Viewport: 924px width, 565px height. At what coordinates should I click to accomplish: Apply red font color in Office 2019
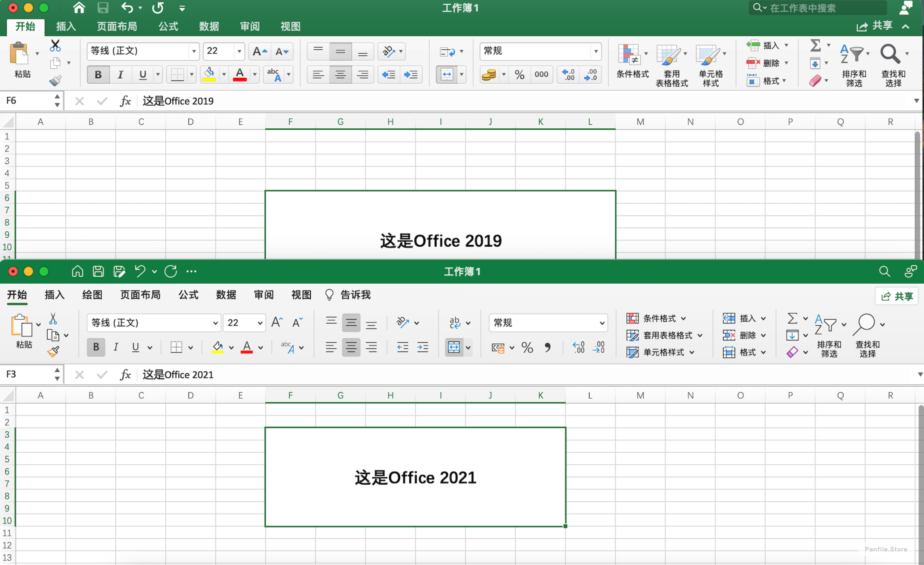240,75
